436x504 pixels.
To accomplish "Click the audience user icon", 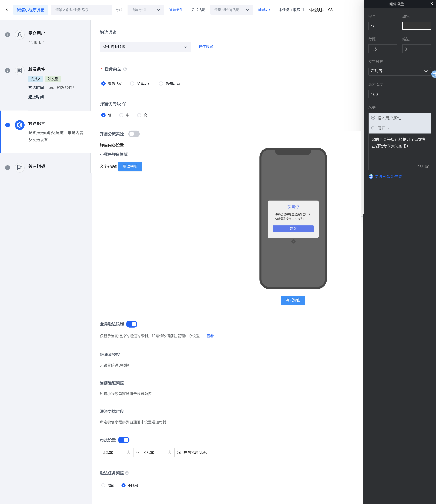I will tap(20, 35).
